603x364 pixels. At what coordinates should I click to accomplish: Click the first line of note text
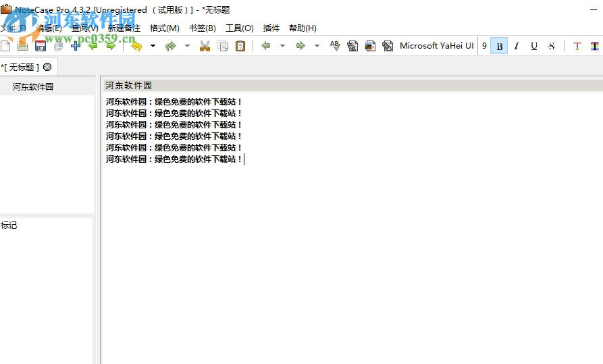click(174, 102)
